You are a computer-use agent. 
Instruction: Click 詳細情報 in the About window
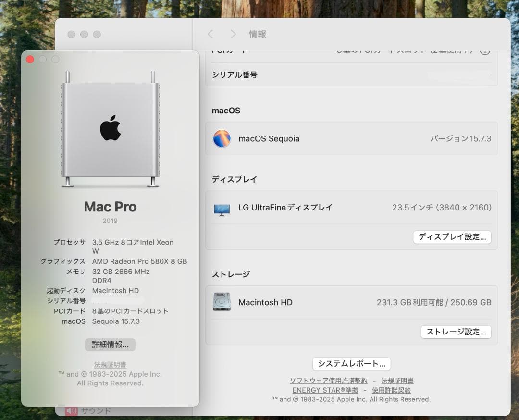coord(110,345)
